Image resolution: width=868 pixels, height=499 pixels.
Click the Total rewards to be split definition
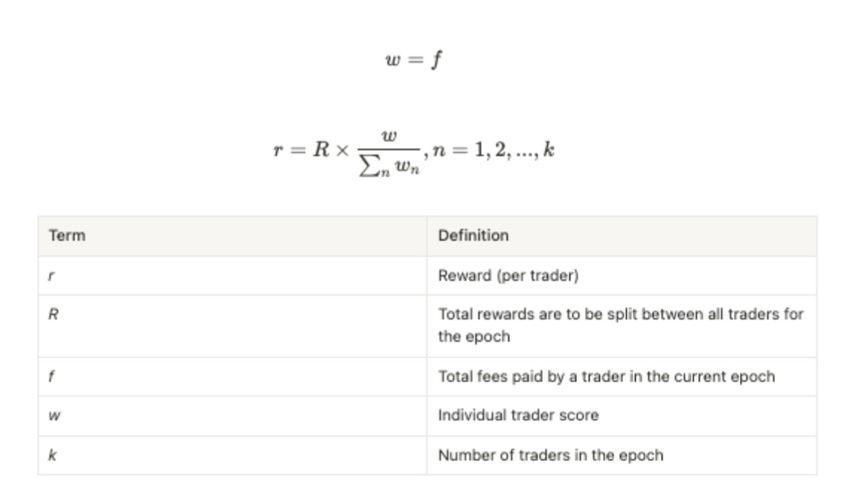pyautogui.click(x=620, y=315)
